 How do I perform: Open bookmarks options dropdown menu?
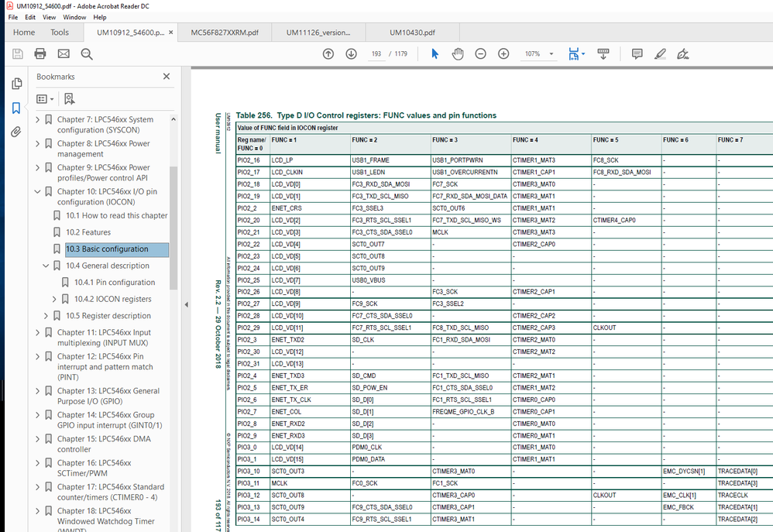45,99
